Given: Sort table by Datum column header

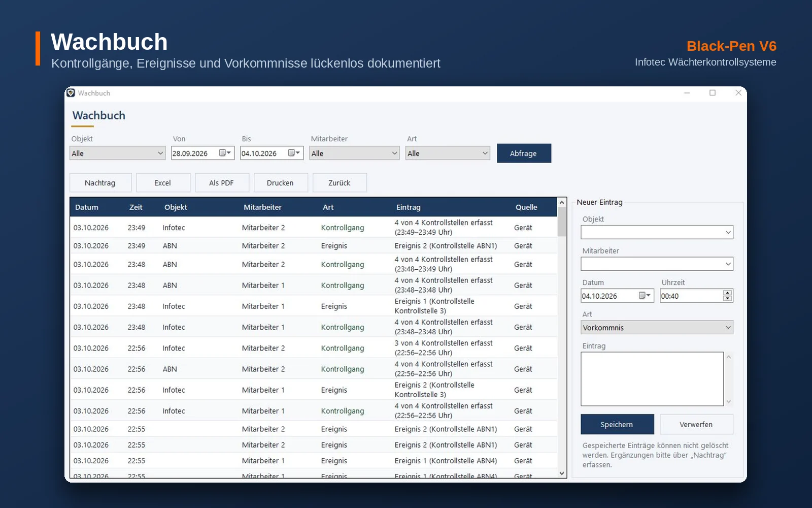Looking at the screenshot, I should pos(87,207).
